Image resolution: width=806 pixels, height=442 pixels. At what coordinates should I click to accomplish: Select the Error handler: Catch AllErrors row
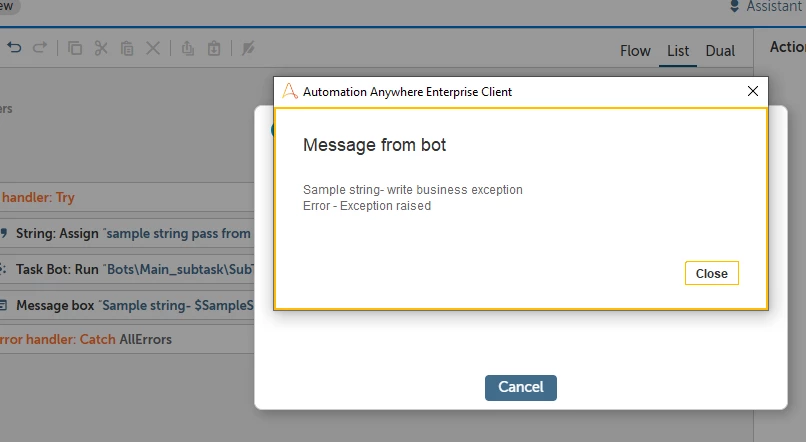click(x=127, y=339)
